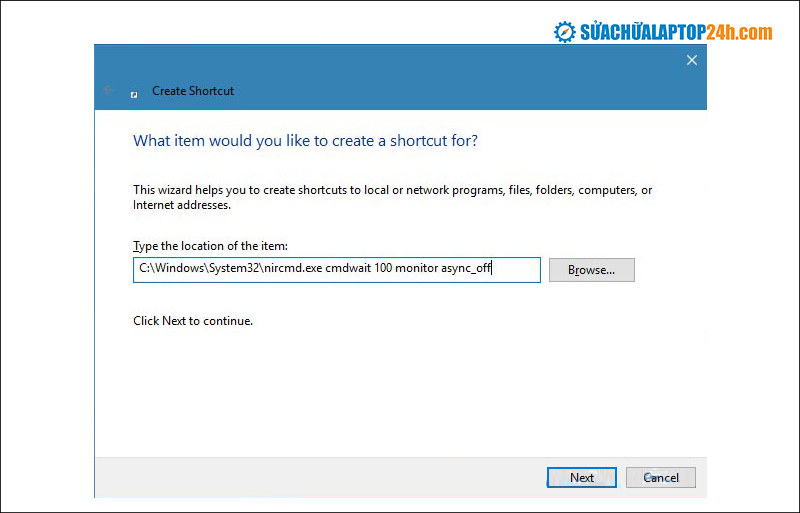Click the "Type the location of the item" label

(210, 246)
